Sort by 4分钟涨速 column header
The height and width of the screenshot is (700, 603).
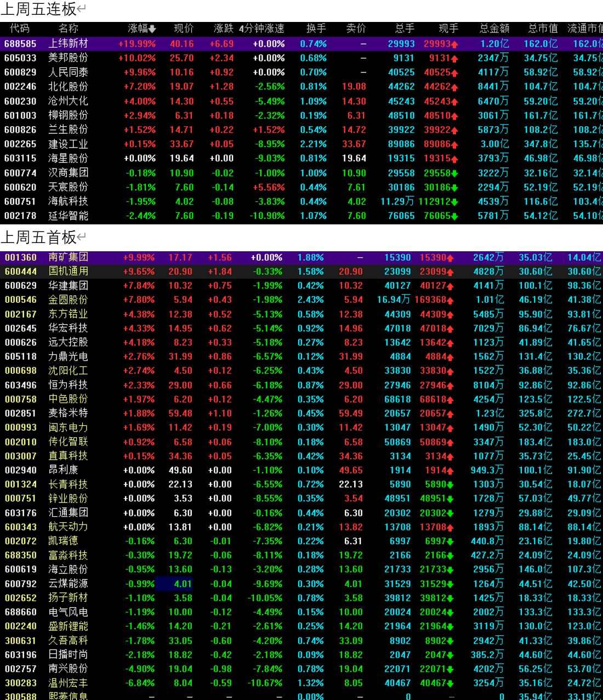click(262, 29)
